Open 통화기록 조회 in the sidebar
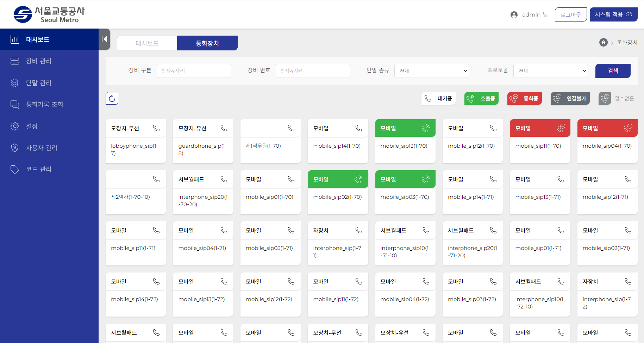644x343 pixels. [49, 104]
